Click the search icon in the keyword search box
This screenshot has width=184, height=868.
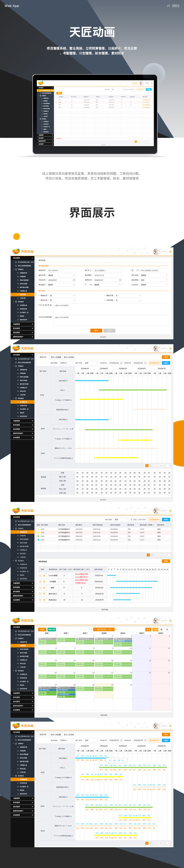[132, 520]
